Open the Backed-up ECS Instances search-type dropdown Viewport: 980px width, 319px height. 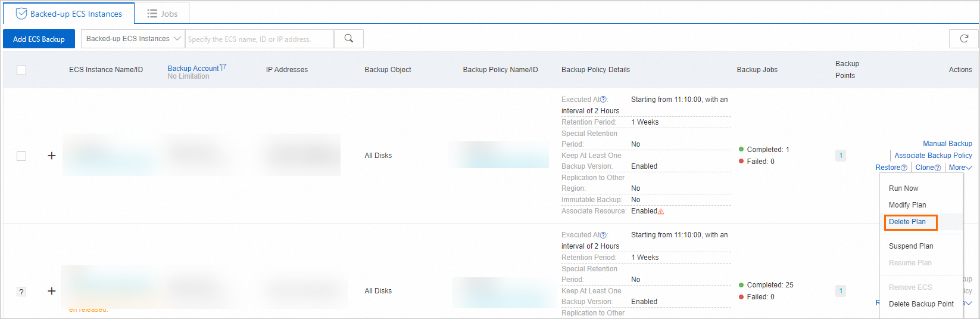click(x=133, y=39)
